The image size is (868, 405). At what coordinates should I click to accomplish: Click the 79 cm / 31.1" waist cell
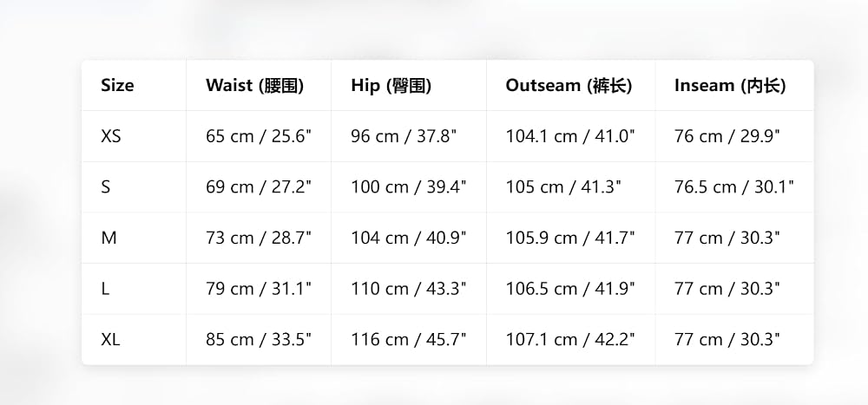[x=259, y=289]
